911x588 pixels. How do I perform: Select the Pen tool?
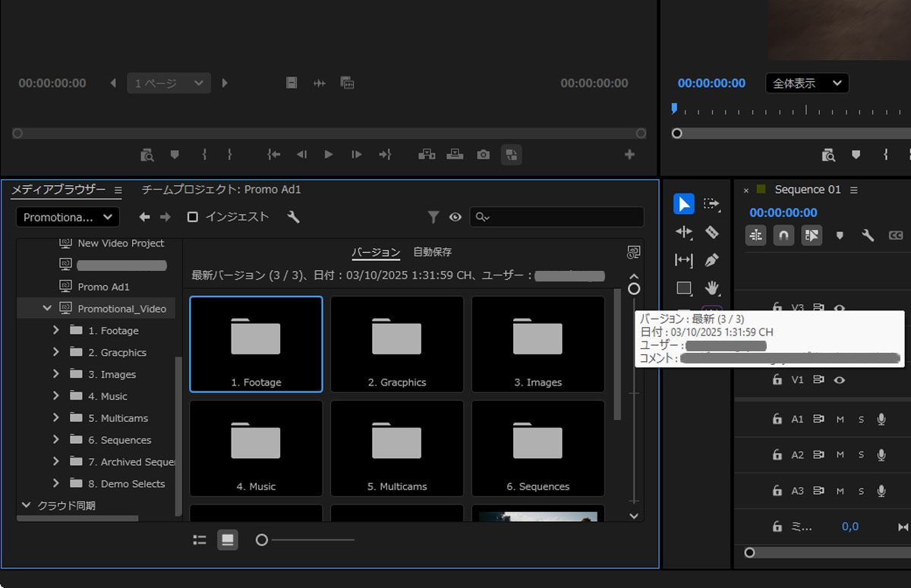(x=711, y=260)
